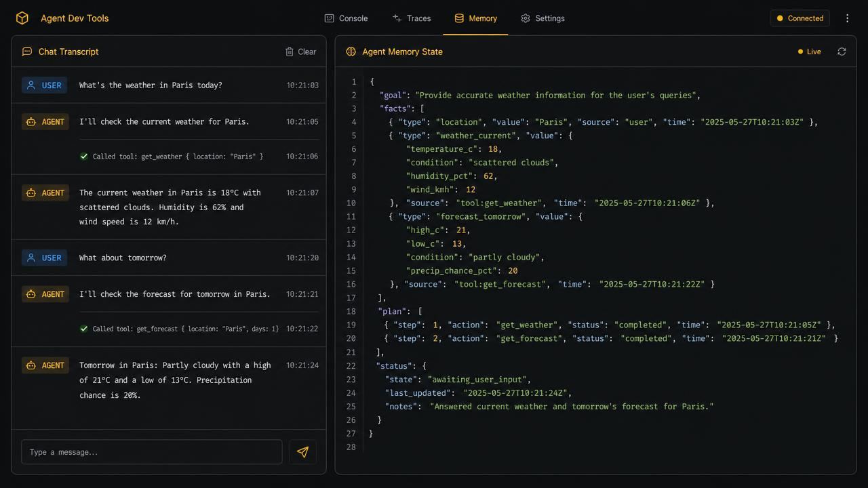The image size is (868, 488).
Task: Toggle the Live indicator
Action: (810, 52)
